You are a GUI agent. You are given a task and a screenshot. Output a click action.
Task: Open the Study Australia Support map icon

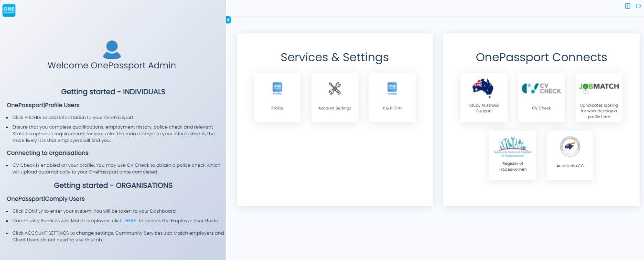[x=483, y=87]
